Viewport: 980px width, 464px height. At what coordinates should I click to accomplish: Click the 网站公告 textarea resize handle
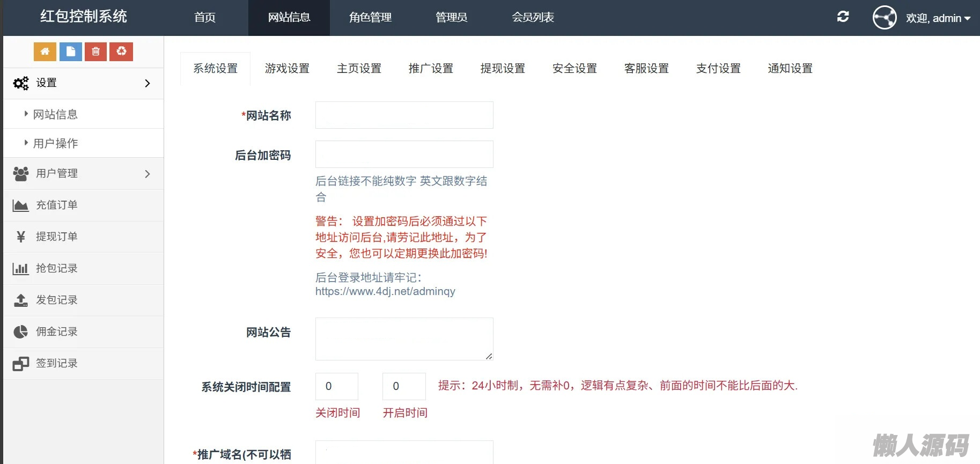coord(489,356)
